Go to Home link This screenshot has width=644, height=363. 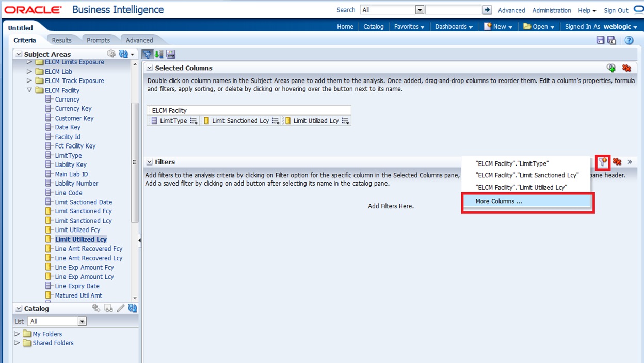coord(345,26)
